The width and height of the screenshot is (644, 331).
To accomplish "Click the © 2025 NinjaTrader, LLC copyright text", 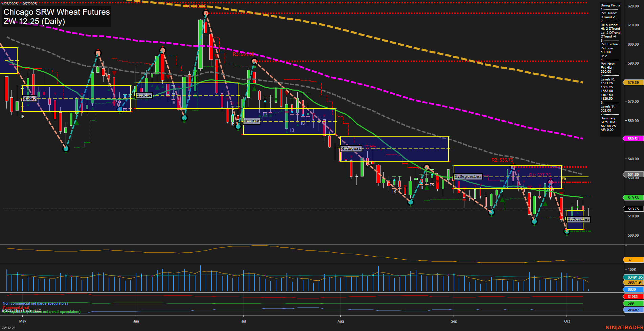I will (x=21, y=310).
